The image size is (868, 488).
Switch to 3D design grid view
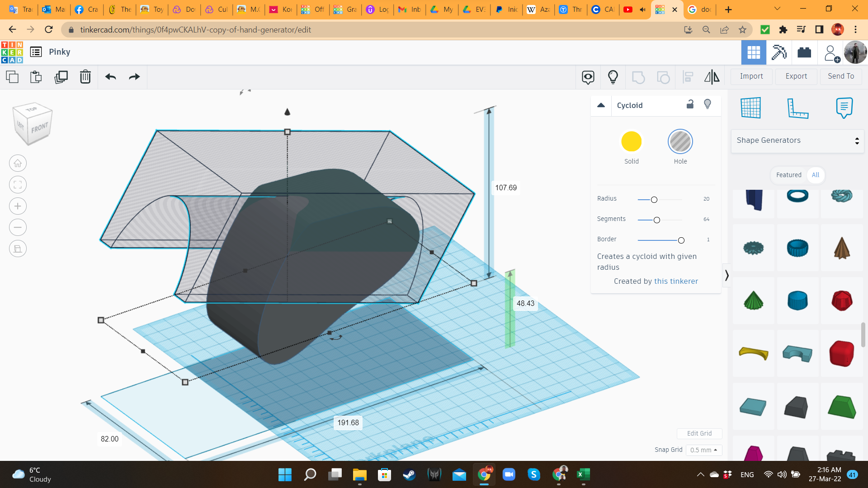[754, 52]
